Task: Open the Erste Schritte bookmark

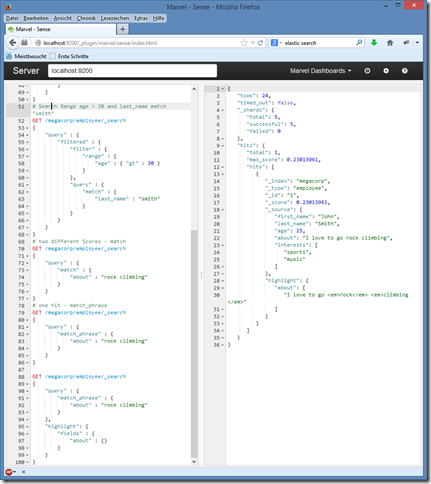Action: click(69, 56)
